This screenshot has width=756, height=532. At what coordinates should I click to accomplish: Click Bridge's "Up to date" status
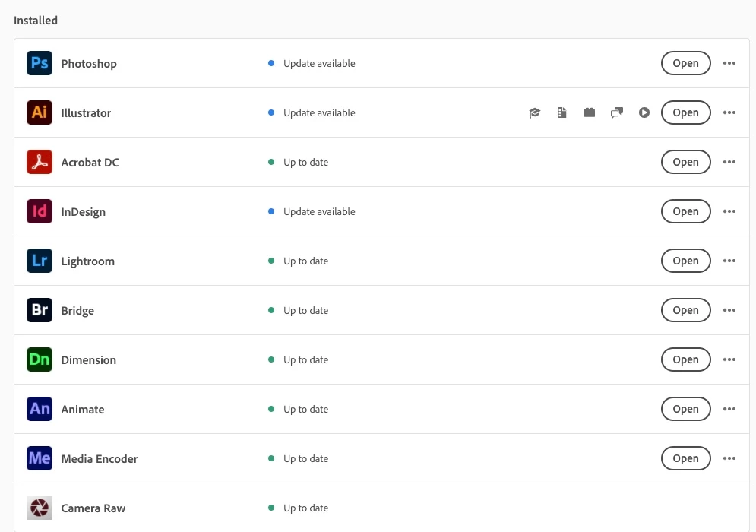pyautogui.click(x=305, y=310)
